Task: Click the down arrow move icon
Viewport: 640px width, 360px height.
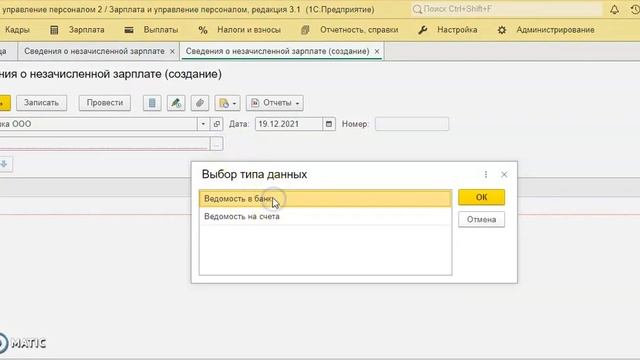Action: (4, 164)
